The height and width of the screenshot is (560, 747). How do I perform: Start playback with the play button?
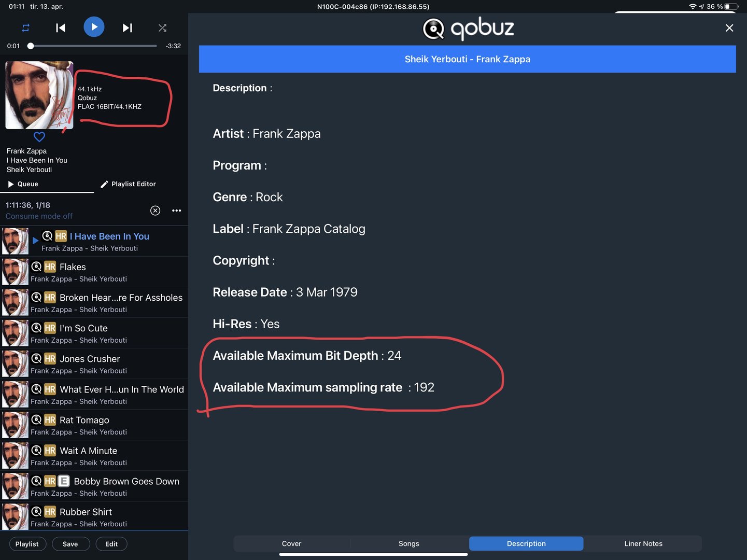coord(94,27)
